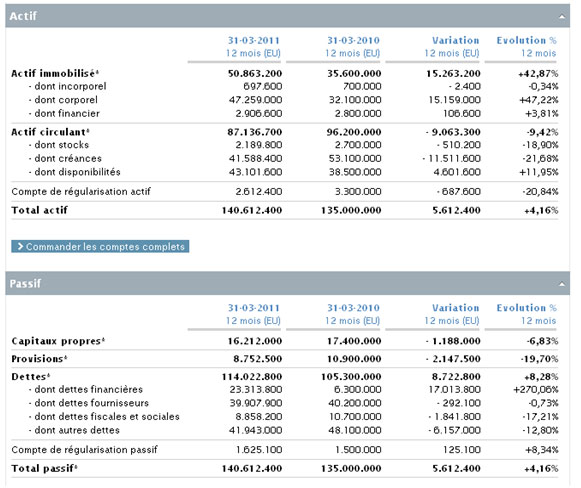Click the value 35.600.000 in 2010 column
The width and height of the screenshot is (581, 488).
354,73
